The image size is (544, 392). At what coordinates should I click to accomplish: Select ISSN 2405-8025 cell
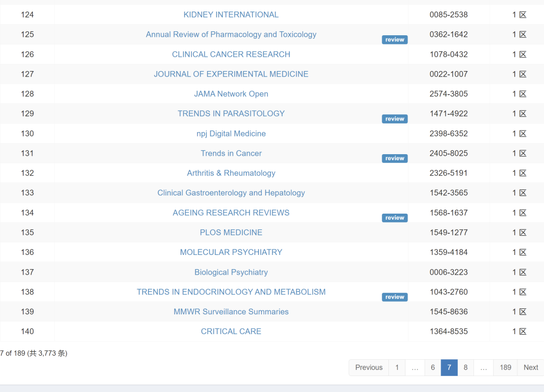click(x=449, y=153)
